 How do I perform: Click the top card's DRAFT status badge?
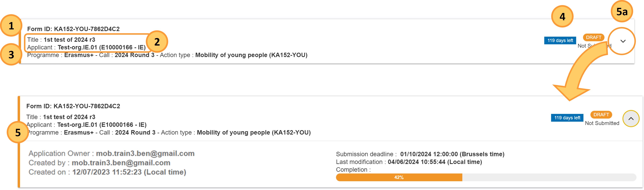coord(594,37)
